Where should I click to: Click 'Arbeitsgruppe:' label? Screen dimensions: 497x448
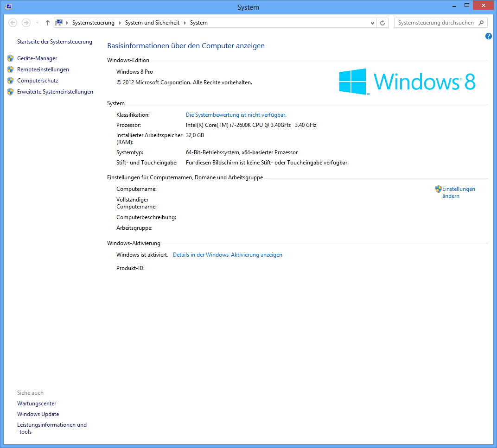tap(134, 228)
